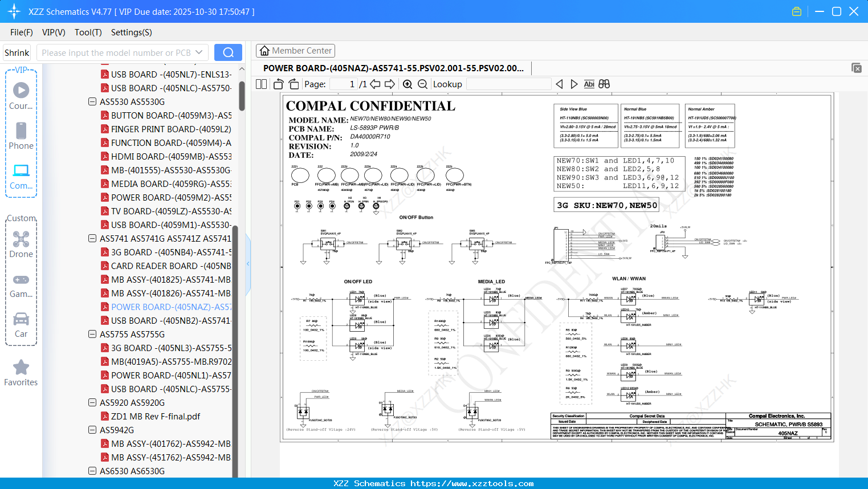Open POWER BOARD-(405NL1)-AS57 file
This screenshot has height=489, width=868.
171,375
